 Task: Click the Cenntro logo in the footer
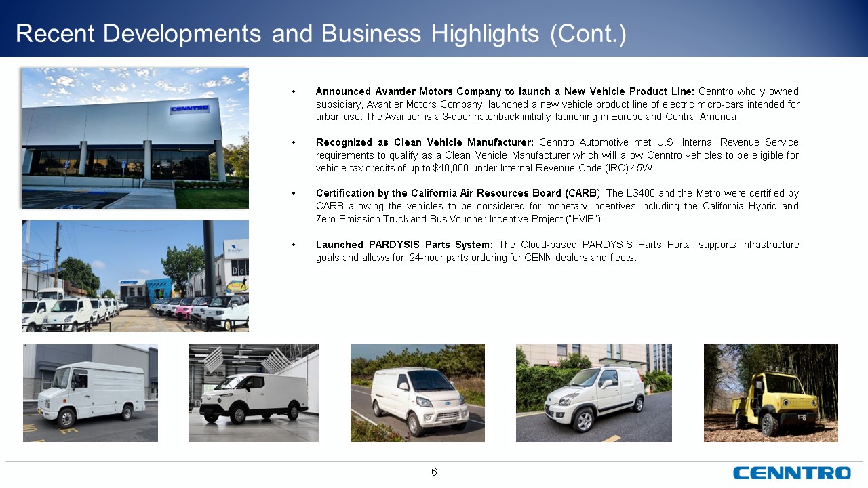pos(791,472)
